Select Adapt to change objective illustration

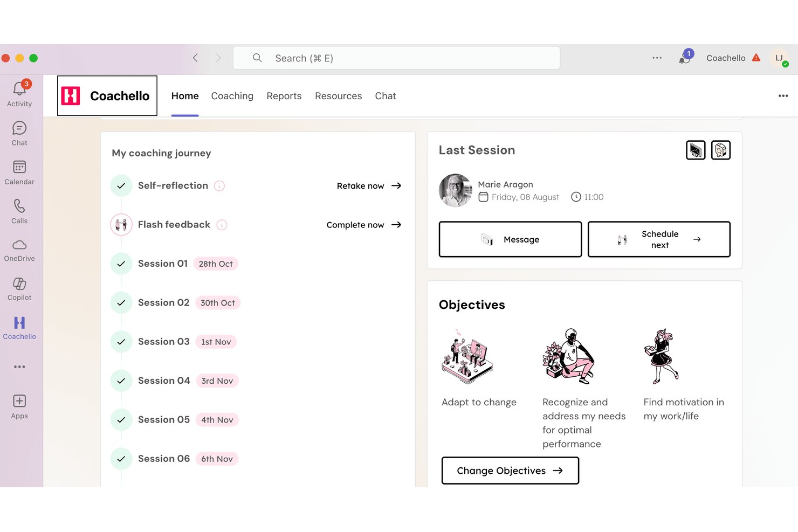click(x=467, y=356)
